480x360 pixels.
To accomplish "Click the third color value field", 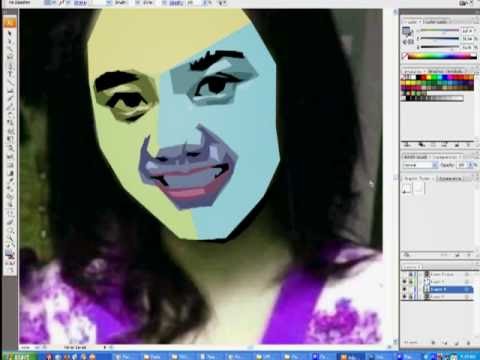I will pos(467,47).
